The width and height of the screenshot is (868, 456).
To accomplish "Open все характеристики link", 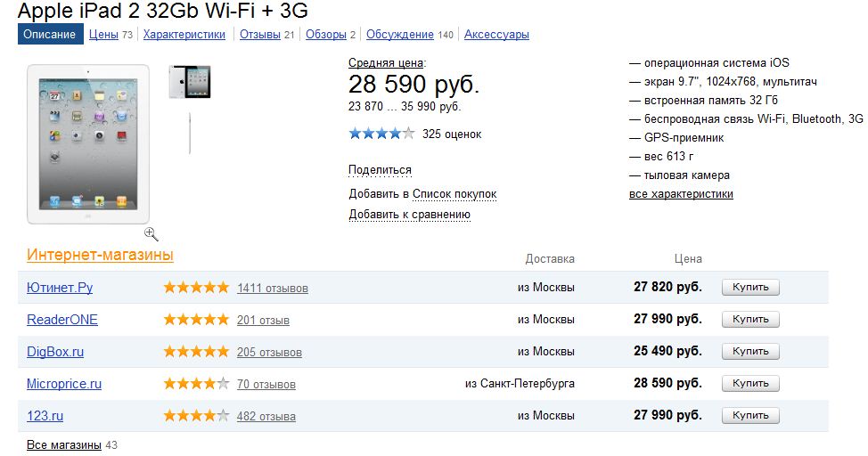I will [x=681, y=193].
